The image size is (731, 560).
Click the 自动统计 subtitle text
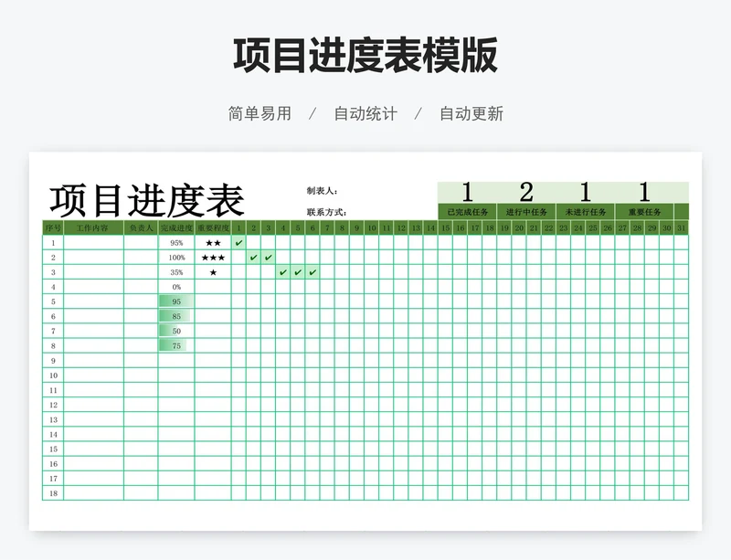365,113
